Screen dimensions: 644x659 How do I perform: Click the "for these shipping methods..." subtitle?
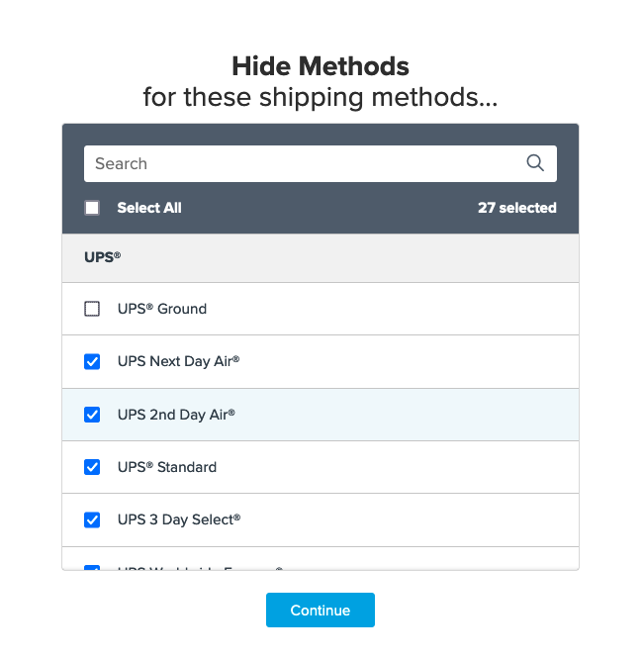(x=321, y=98)
